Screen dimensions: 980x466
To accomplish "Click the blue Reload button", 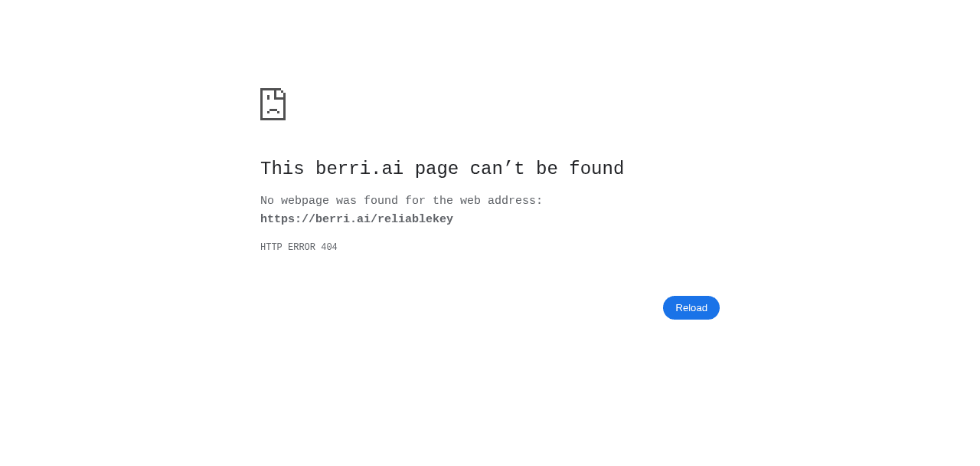I will (x=691, y=307).
